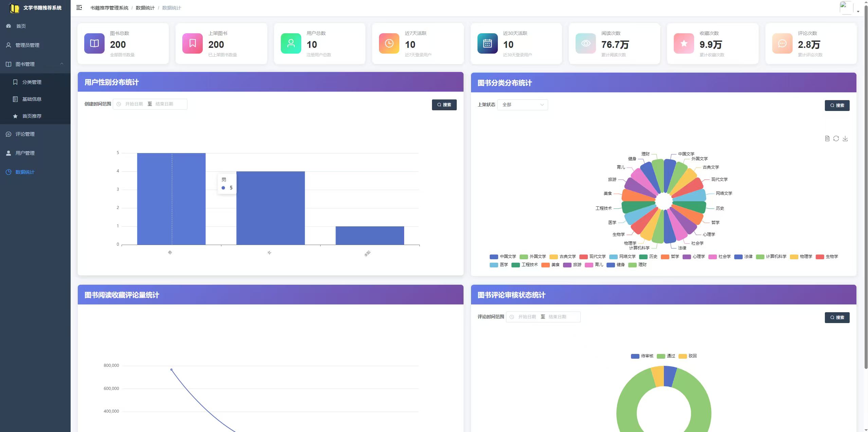Toggle 中国文学 series in the pie legend

click(x=503, y=257)
